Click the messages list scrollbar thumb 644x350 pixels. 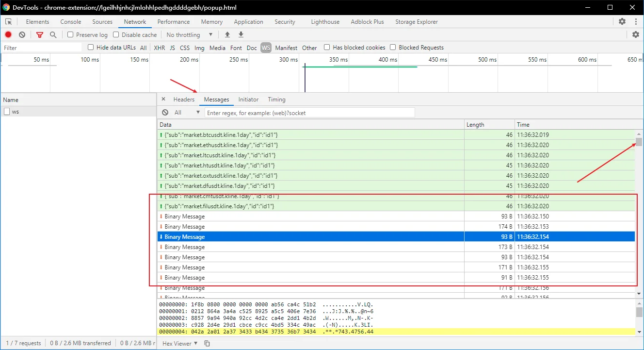[x=639, y=142]
